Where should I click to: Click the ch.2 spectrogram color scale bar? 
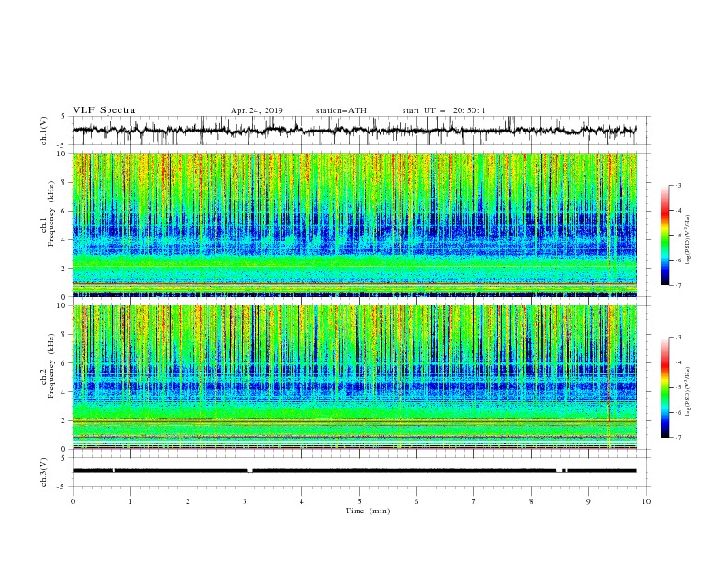coord(665,387)
